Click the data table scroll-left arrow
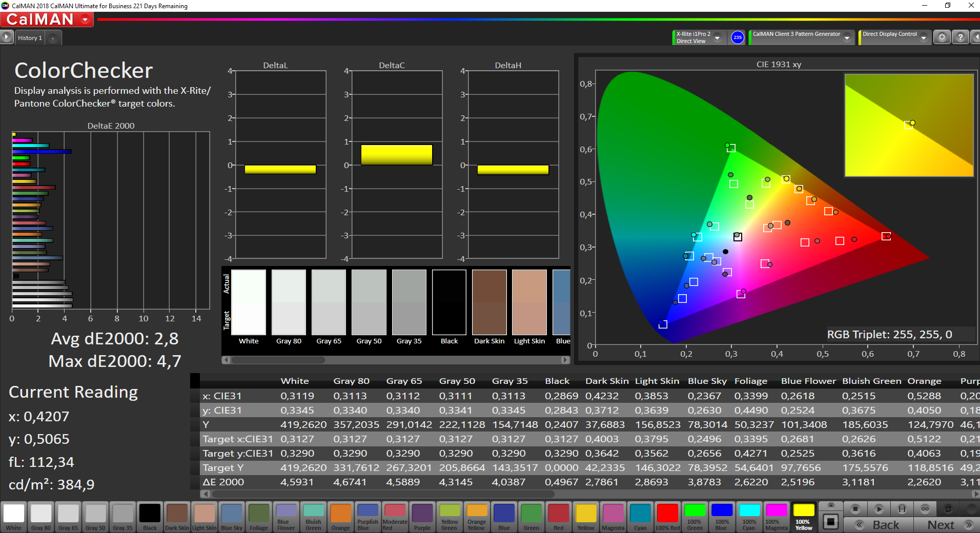The height and width of the screenshot is (533, 980). tap(206, 494)
